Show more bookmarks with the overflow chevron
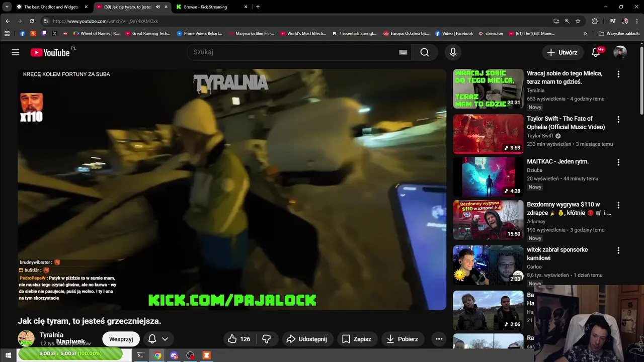Viewport: 644px width, 362px height. [585, 34]
